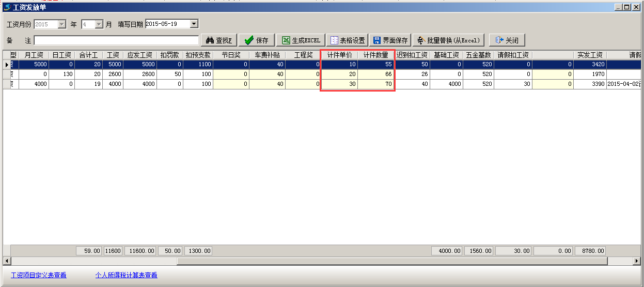644x287 pixels.
Task: Export the sheet using 生成EXCEL
Action: 301,40
